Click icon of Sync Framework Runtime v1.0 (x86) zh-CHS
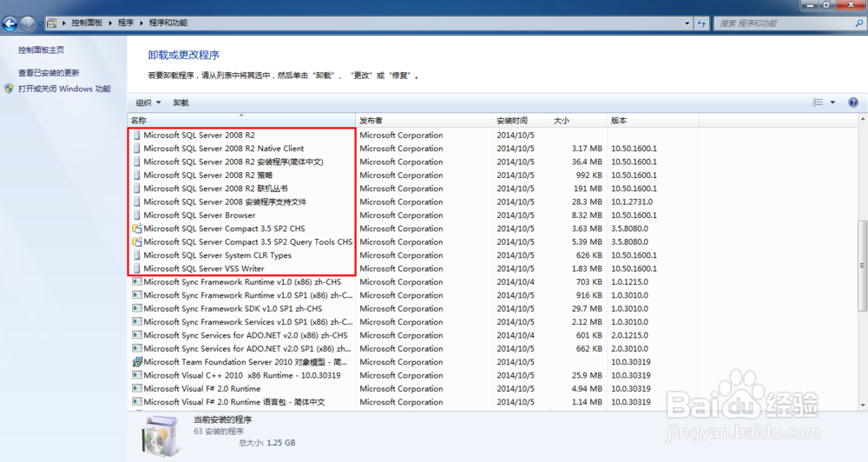This screenshot has height=462, width=868. [x=137, y=281]
